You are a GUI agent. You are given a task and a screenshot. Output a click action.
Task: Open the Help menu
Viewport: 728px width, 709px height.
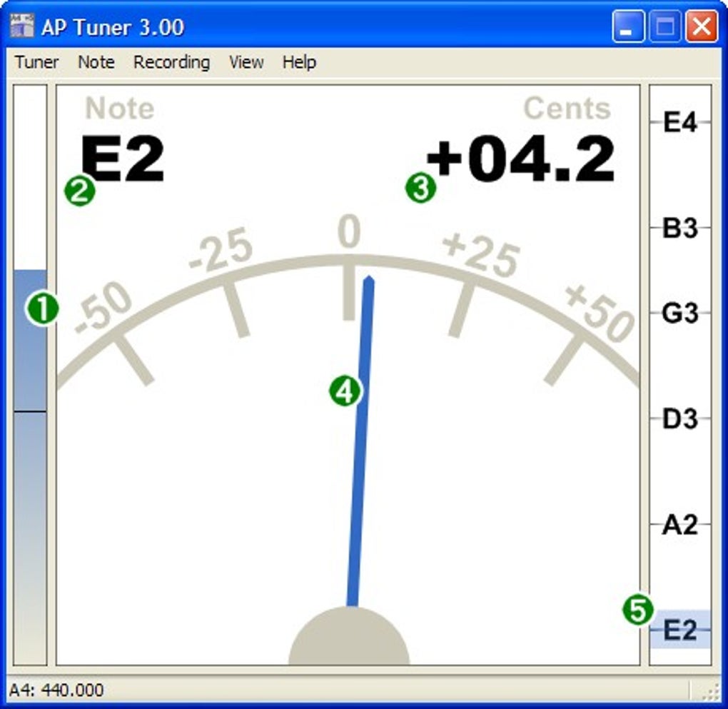tap(299, 62)
